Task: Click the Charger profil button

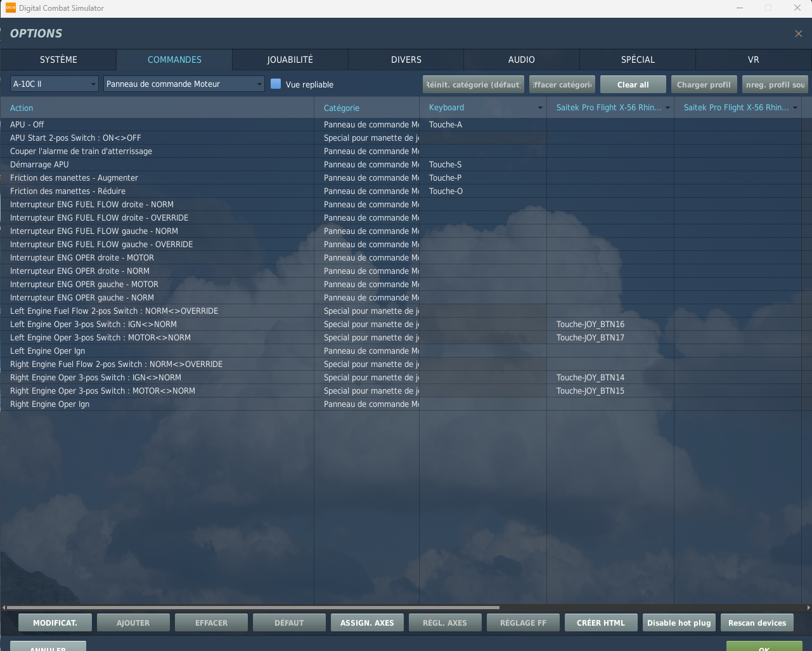Action: click(704, 84)
